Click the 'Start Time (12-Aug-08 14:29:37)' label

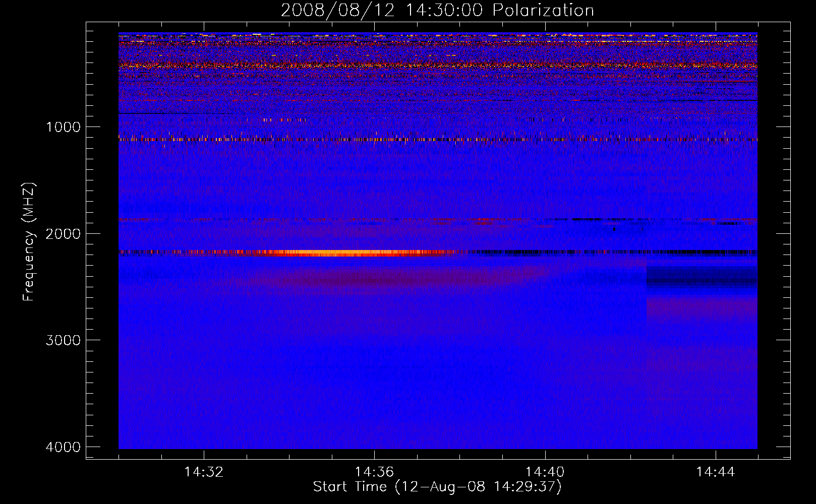[437, 487]
